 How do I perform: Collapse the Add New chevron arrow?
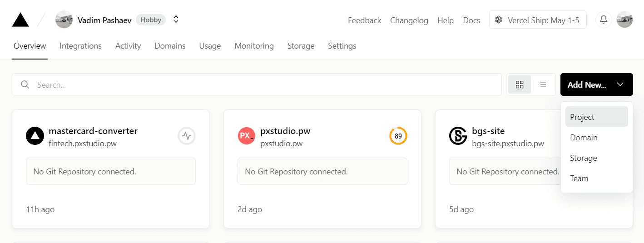click(x=620, y=84)
